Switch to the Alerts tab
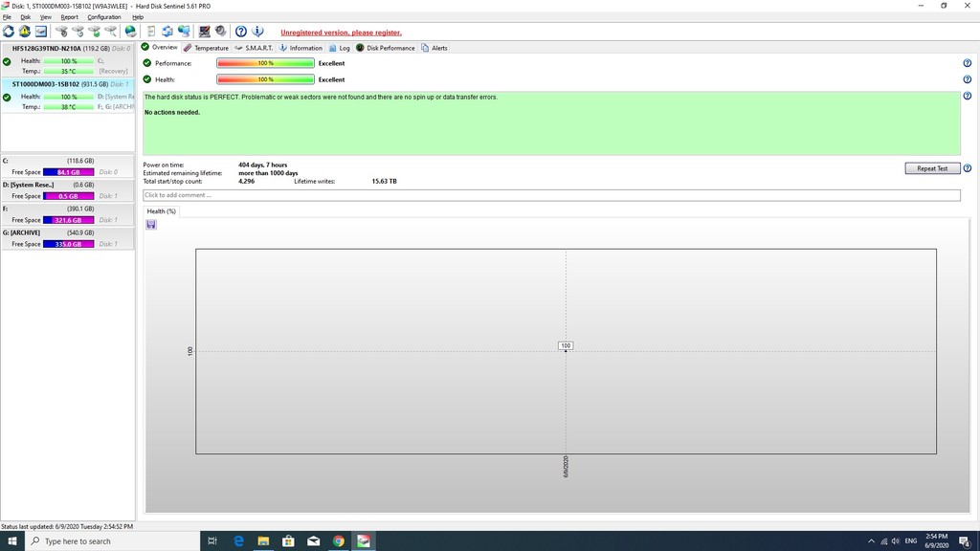Image resolution: width=980 pixels, height=551 pixels. point(434,48)
